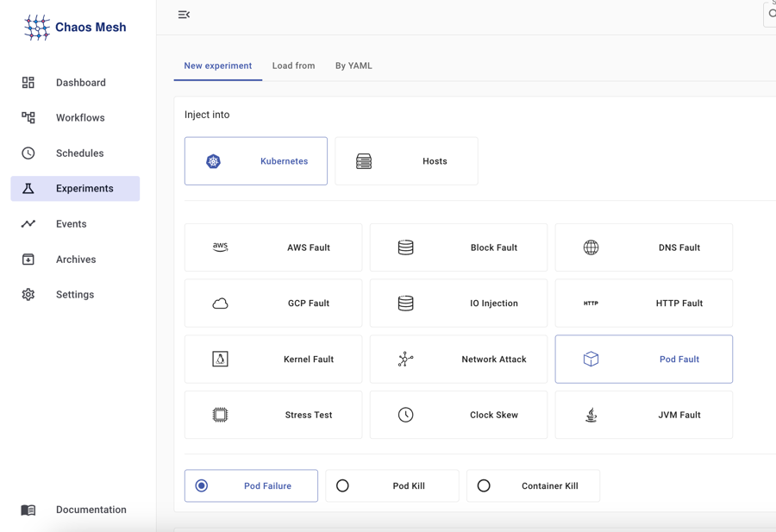Select the GCP Fault cloud icon

(x=221, y=304)
